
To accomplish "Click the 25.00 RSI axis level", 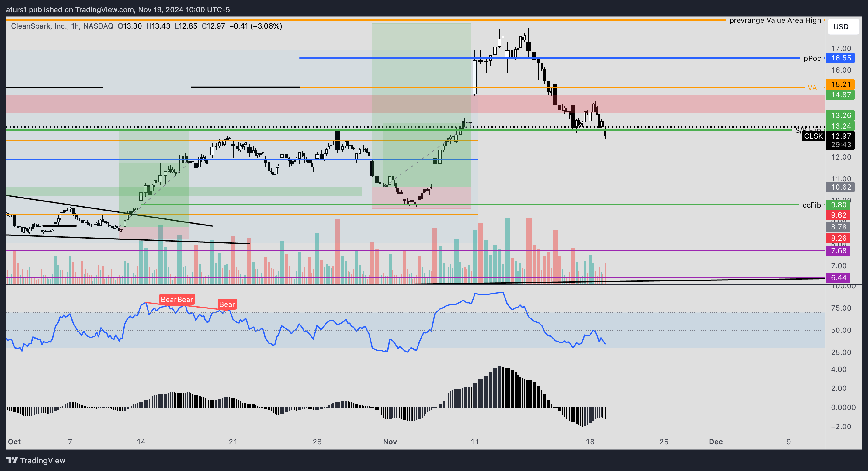I will 841,352.
